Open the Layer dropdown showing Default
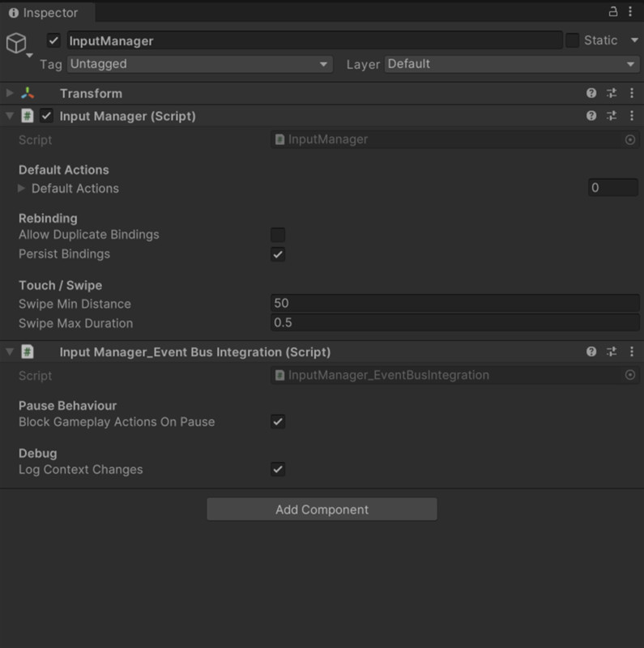 click(x=512, y=64)
